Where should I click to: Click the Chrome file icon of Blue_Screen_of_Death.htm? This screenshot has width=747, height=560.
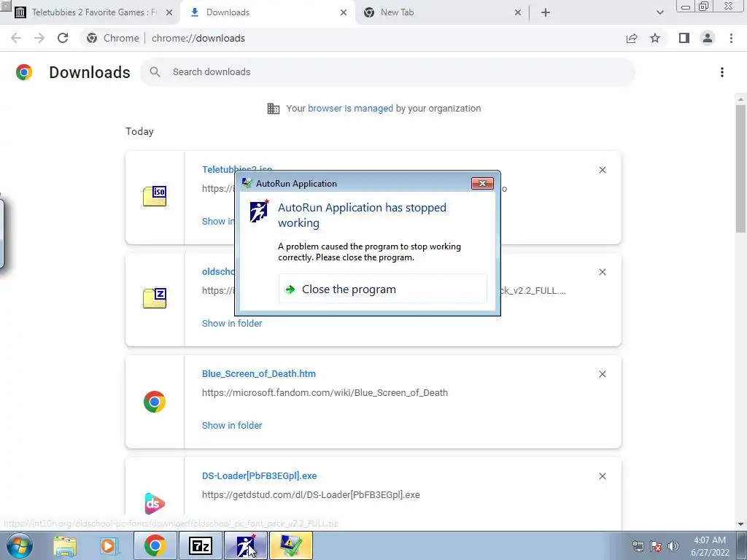pos(155,402)
